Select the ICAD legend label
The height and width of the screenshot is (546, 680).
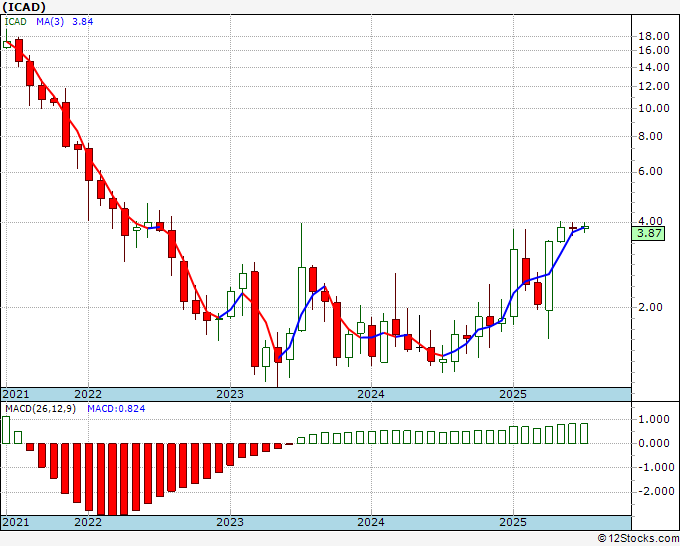click(x=15, y=21)
